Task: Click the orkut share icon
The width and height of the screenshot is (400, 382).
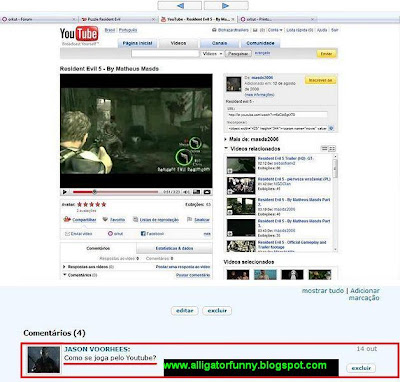Action: pyautogui.click(x=110, y=234)
